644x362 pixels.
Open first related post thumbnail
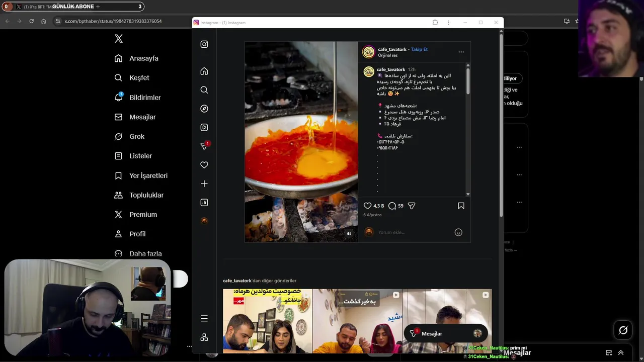268,321
